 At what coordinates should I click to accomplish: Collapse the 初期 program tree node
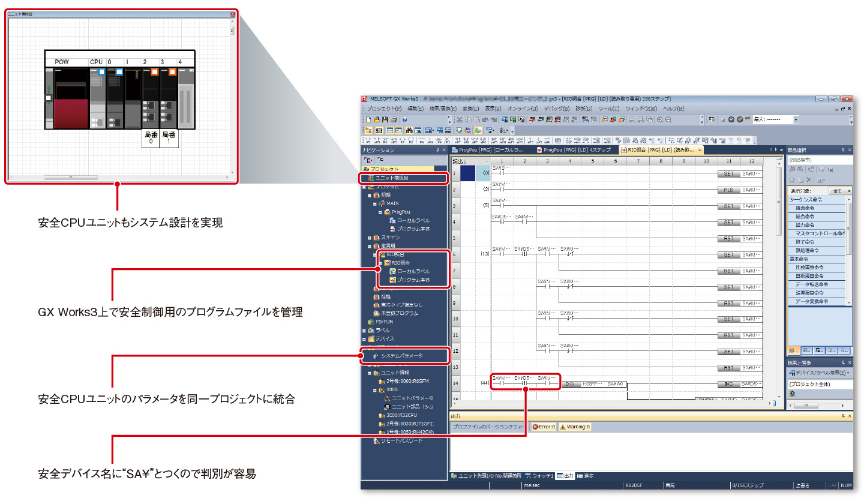[x=370, y=195]
